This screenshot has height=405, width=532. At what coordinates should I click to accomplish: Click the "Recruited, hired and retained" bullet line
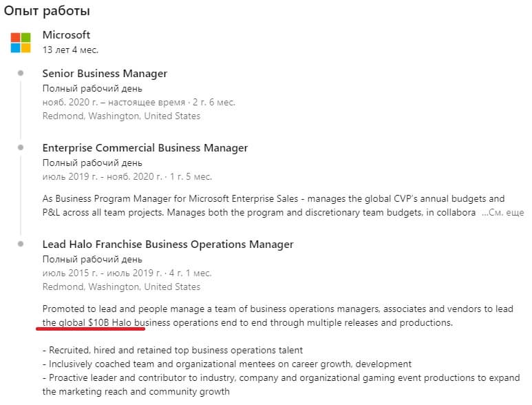point(172,351)
